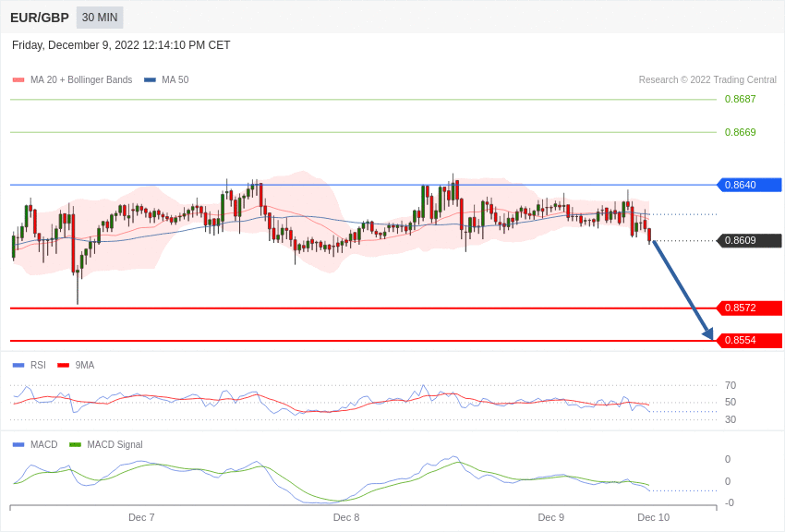Click the MACD Signal legend text

tap(115, 444)
